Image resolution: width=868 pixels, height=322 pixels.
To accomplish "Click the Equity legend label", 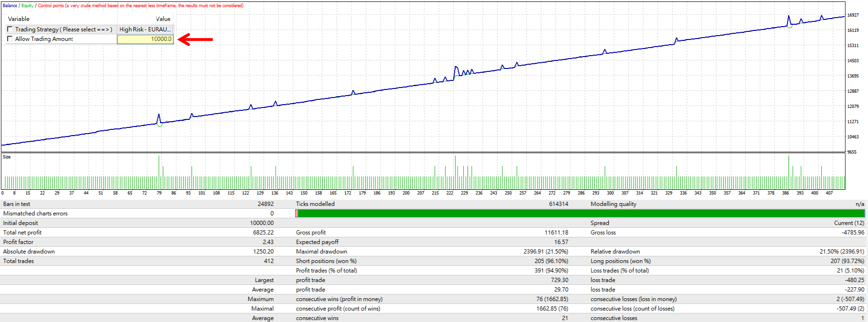I will 27,6.
